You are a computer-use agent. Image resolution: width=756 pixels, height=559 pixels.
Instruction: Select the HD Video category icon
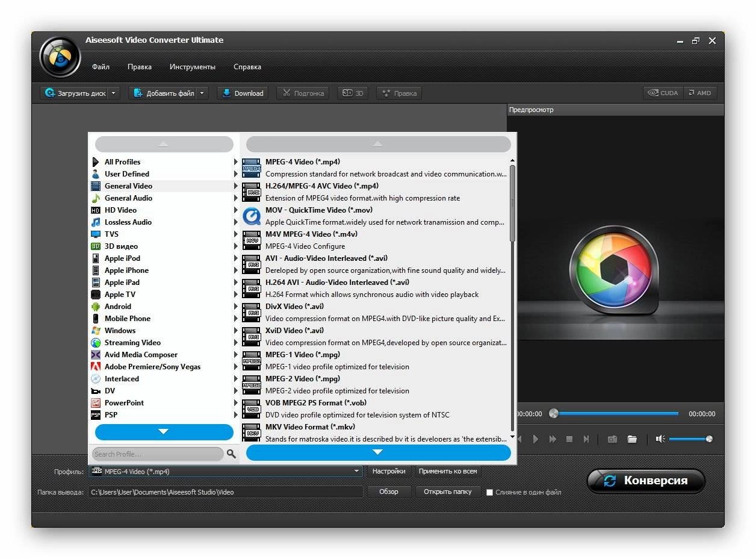tap(95, 210)
